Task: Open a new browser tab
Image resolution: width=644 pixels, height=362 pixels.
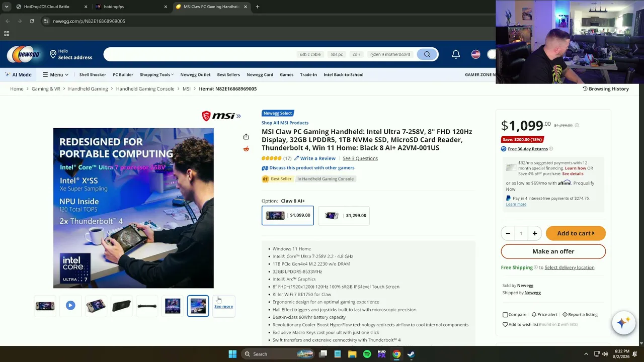Action: (257, 7)
